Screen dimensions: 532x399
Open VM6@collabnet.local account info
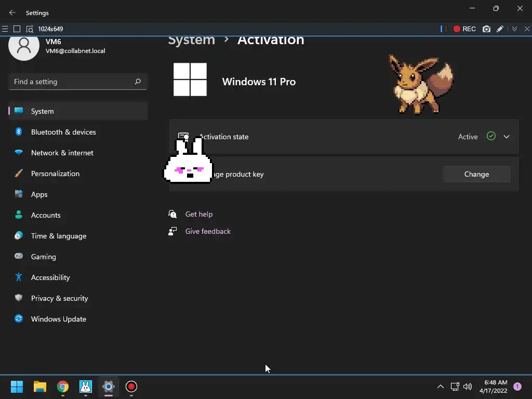coord(75,51)
